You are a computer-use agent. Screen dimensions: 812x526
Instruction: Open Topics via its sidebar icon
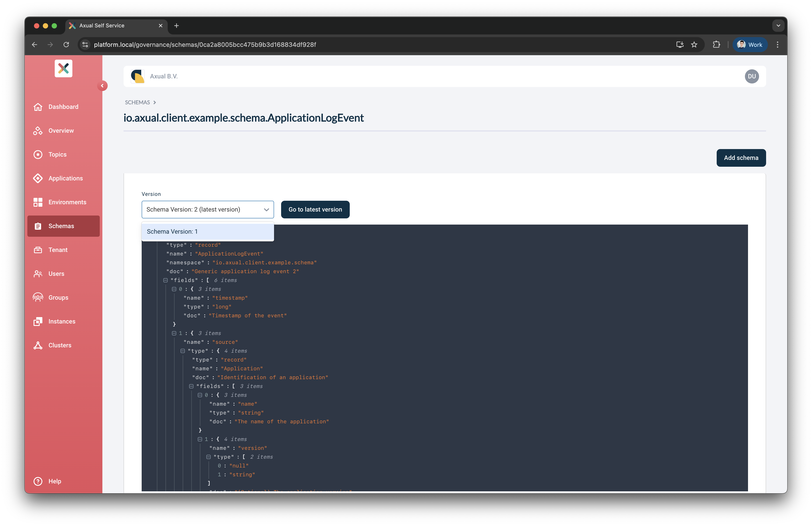point(38,155)
